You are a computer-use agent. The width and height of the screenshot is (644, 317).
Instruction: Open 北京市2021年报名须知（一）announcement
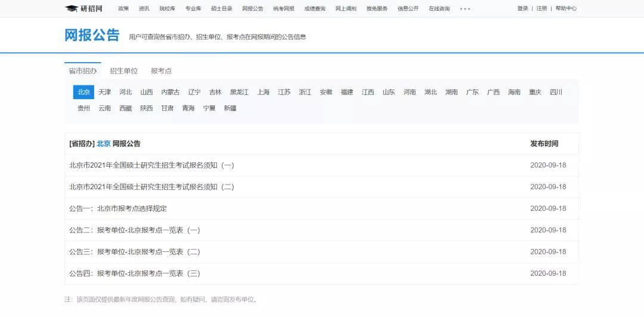pos(152,165)
